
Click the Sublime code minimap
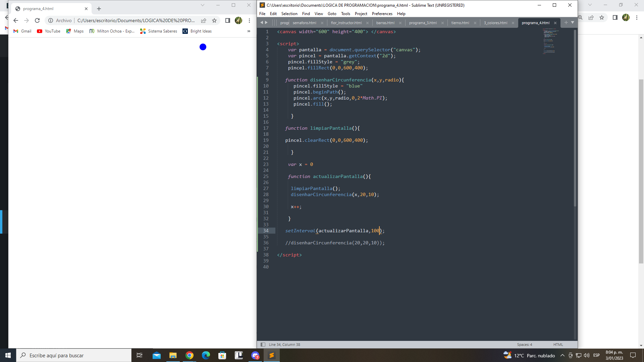550,42
